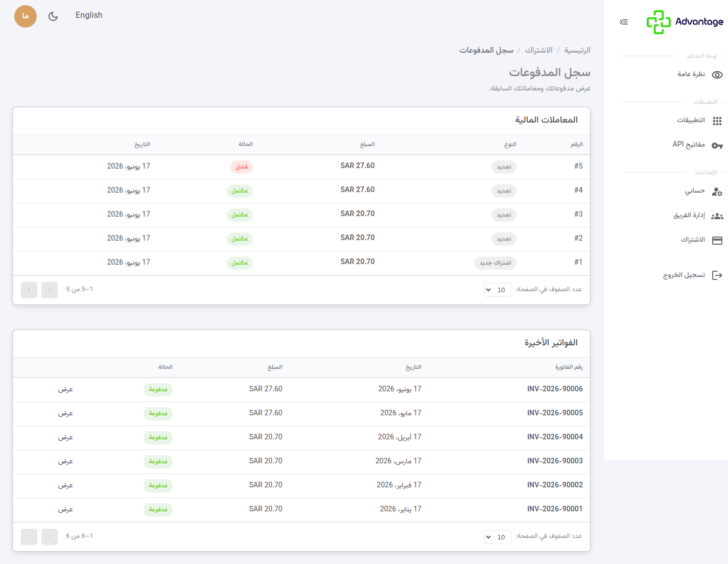The width and height of the screenshot is (728, 564).
Task: Click SAR 27.60 amount in row #5
Action: tap(358, 166)
